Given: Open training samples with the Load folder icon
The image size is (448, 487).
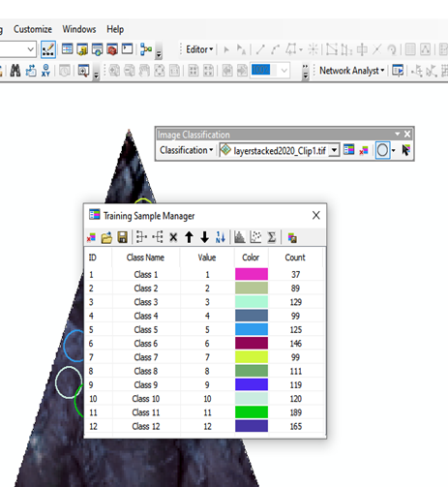Looking at the screenshot, I should [106, 237].
